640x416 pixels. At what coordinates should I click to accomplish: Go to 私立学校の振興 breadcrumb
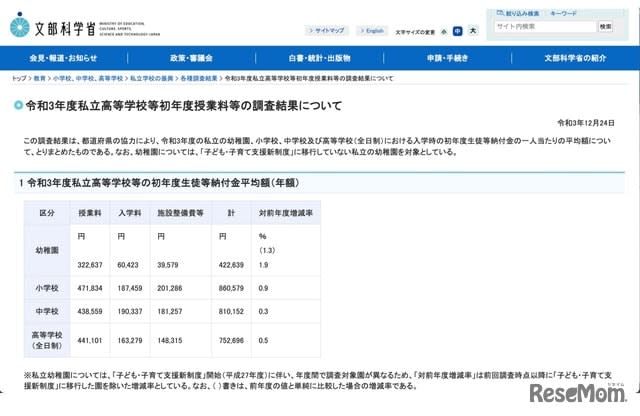(x=151, y=78)
